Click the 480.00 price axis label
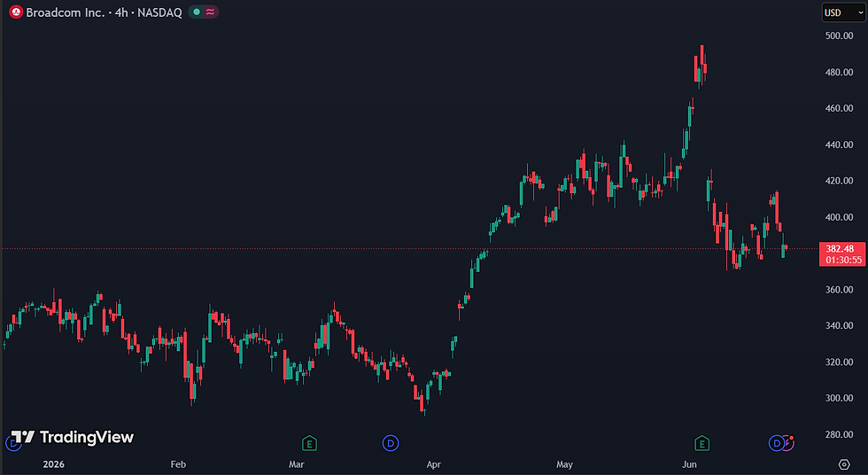 pyautogui.click(x=840, y=72)
